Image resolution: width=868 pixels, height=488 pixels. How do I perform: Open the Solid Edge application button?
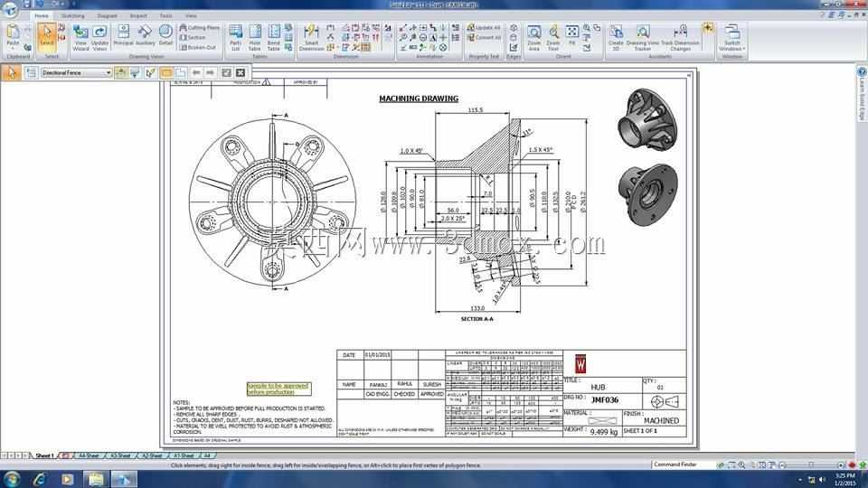[x=9, y=9]
